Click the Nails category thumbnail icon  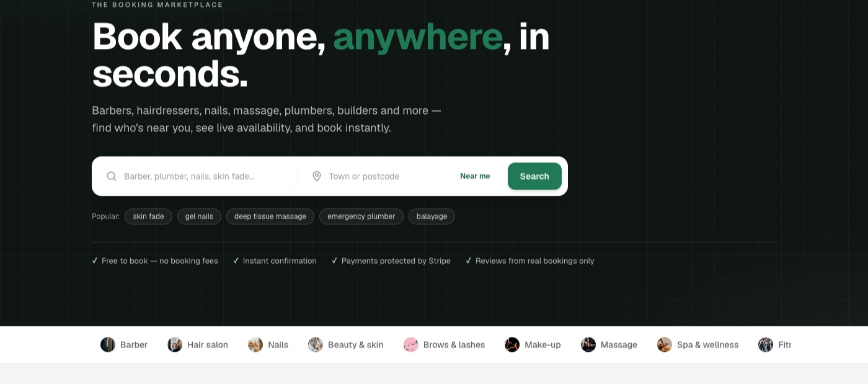(255, 344)
